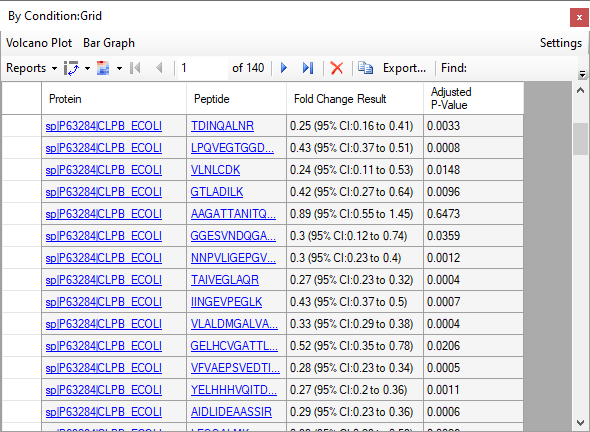This screenshot has height=432, width=590.
Task: Click the page number input field
Action: pos(202,68)
